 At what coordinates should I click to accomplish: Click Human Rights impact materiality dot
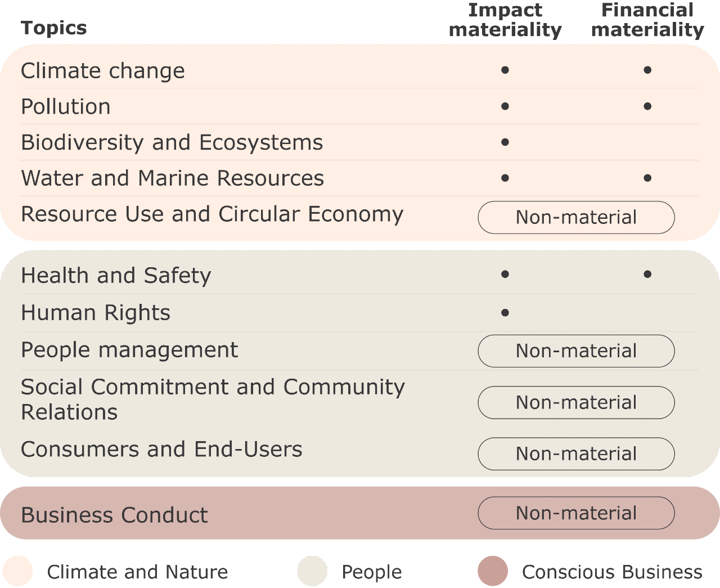[505, 313]
